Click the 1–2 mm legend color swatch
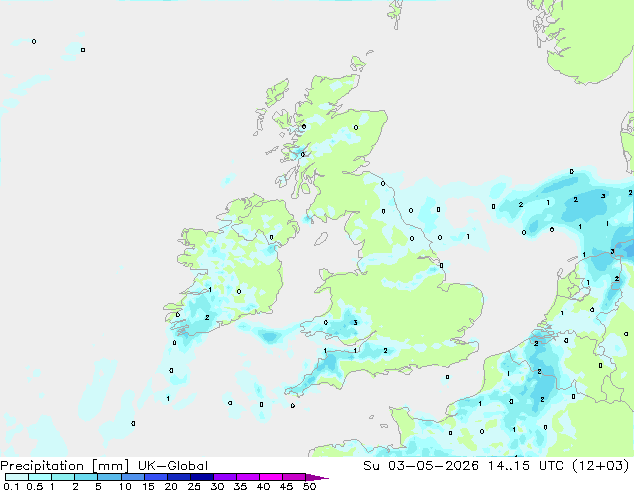The height and width of the screenshot is (490, 634). coord(63,477)
